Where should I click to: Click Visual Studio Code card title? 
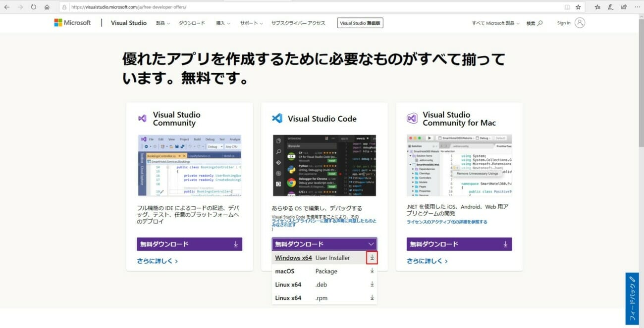point(322,119)
